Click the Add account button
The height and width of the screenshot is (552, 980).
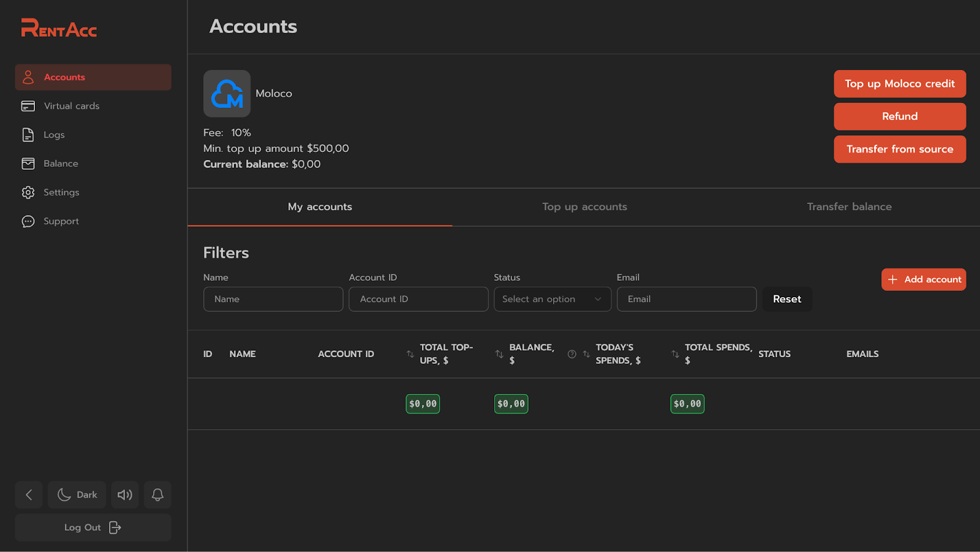point(924,279)
